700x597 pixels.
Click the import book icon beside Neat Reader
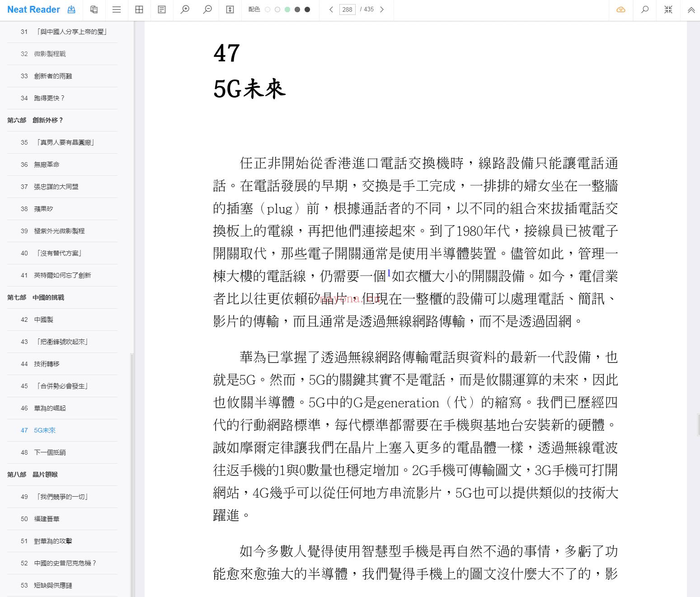(71, 9)
